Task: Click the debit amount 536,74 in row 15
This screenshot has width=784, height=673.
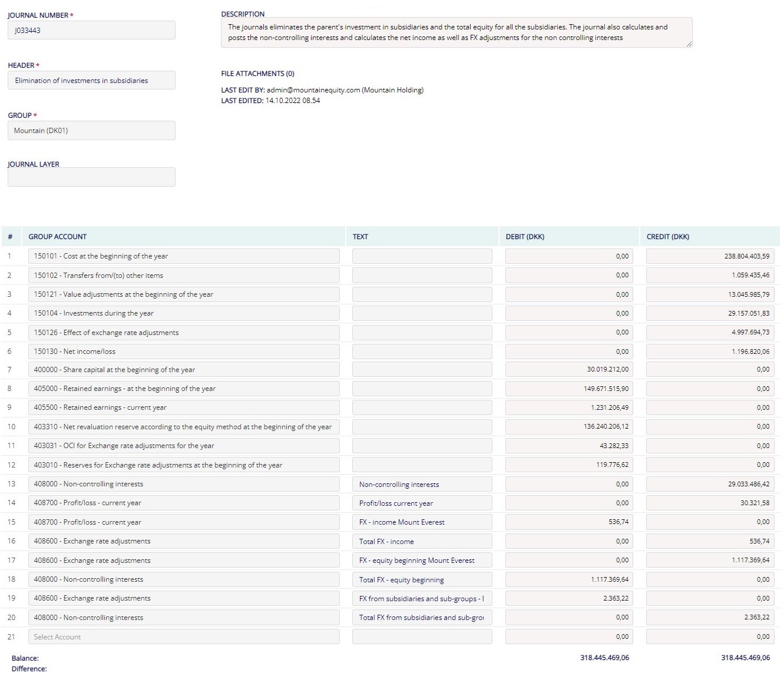Action: coord(570,522)
